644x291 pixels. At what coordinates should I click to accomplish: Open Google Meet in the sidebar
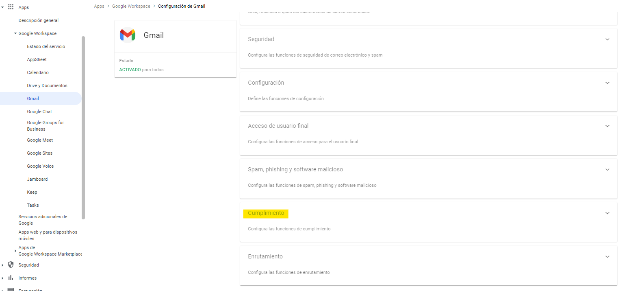pyautogui.click(x=40, y=140)
